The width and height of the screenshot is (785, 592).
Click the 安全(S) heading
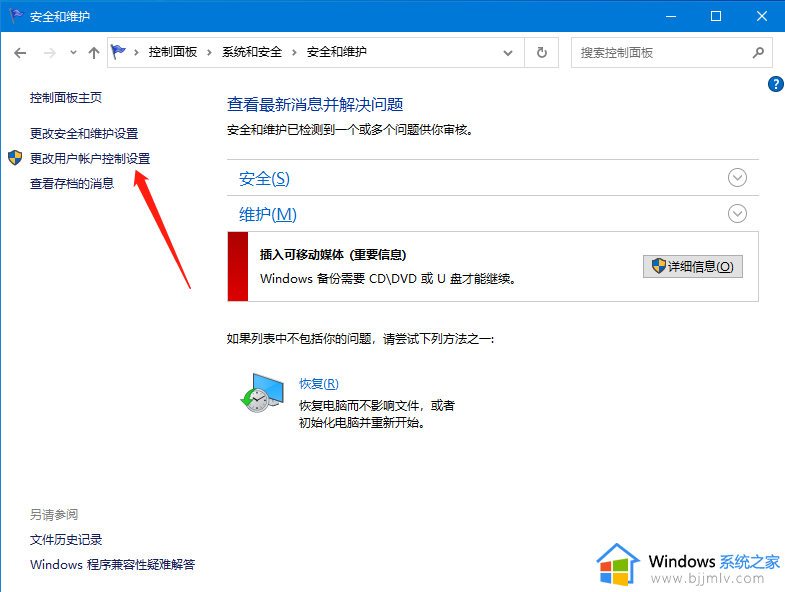(264, 179)
